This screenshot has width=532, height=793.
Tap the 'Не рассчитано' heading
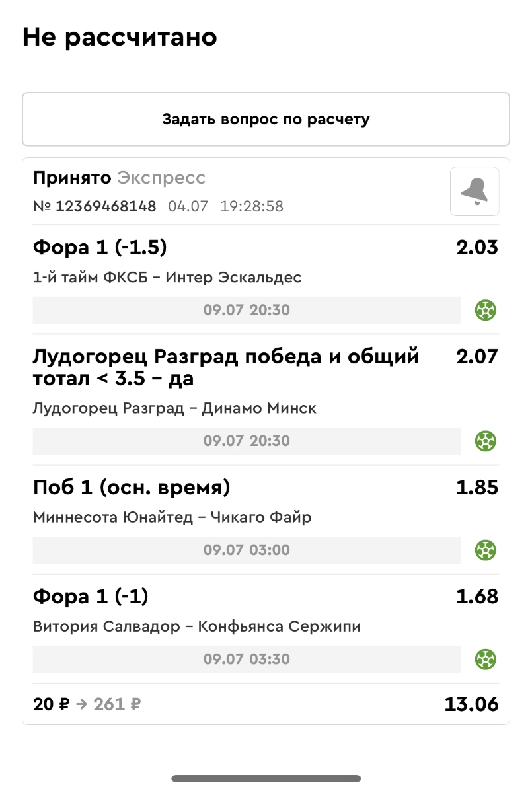tap(120, 38)
